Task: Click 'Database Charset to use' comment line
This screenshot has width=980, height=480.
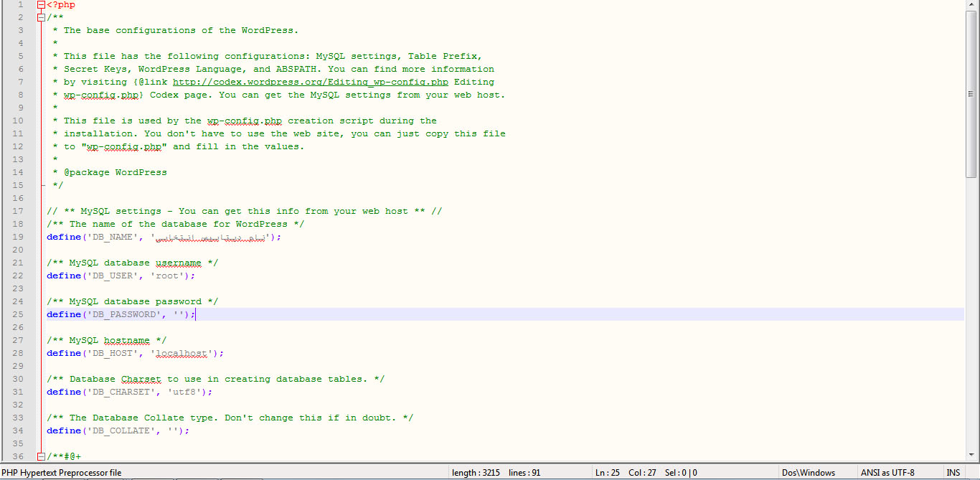Action: coord(216,379)
